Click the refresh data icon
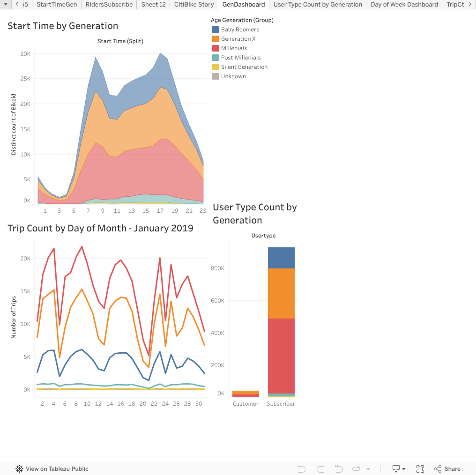 point(357,468)
